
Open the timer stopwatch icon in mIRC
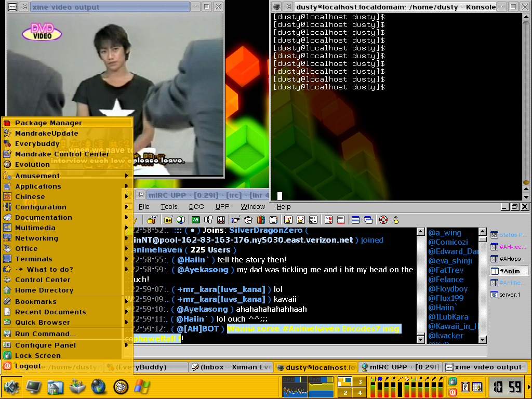(248, 220)
